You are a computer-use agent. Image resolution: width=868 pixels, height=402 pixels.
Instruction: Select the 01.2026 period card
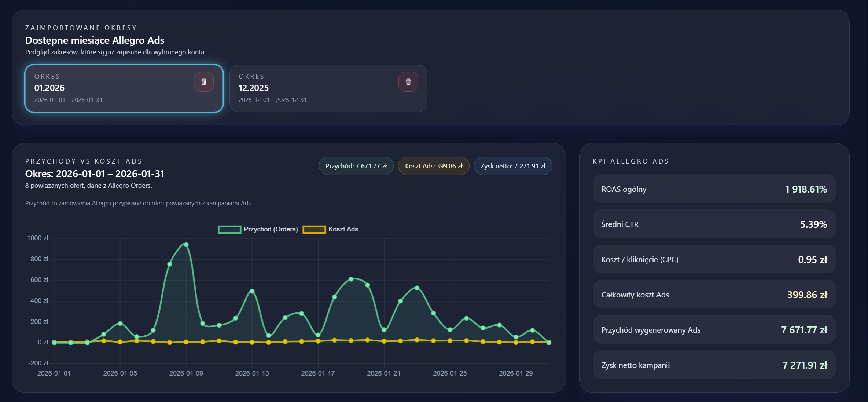pyautogui.click(x=110, y=88)
